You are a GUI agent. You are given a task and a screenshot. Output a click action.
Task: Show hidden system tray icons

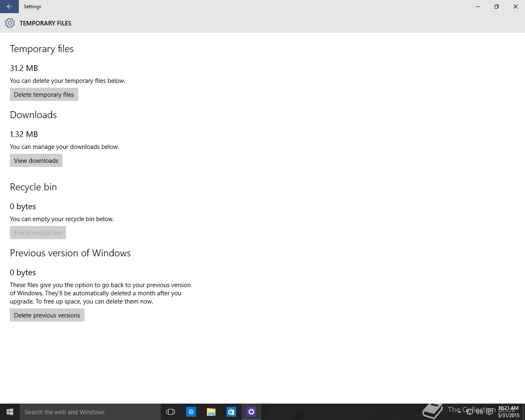459,412
